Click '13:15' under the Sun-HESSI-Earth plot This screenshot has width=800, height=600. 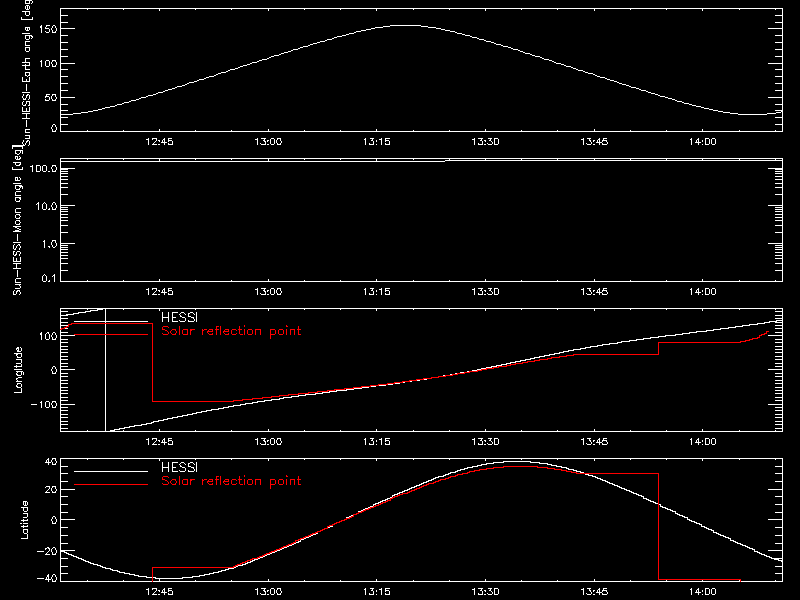(x=377, y=142)
